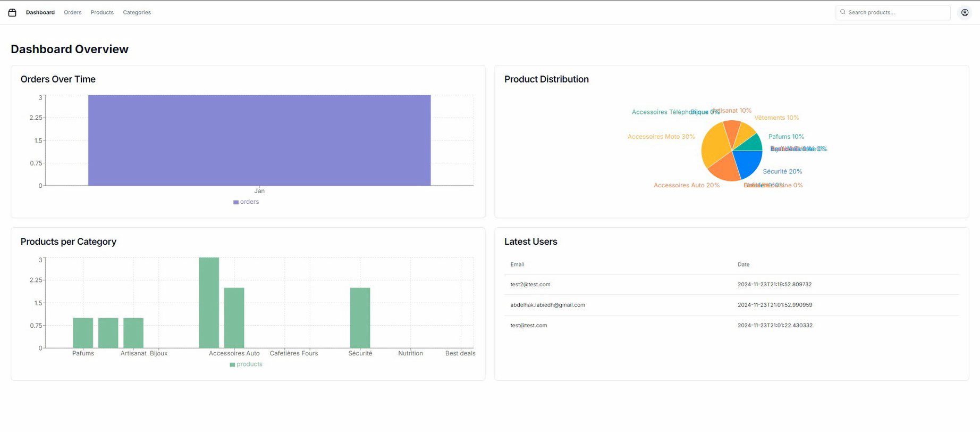Click the January orders bar
The height and width of the screenshot is (432, 980).
(259, 140)
